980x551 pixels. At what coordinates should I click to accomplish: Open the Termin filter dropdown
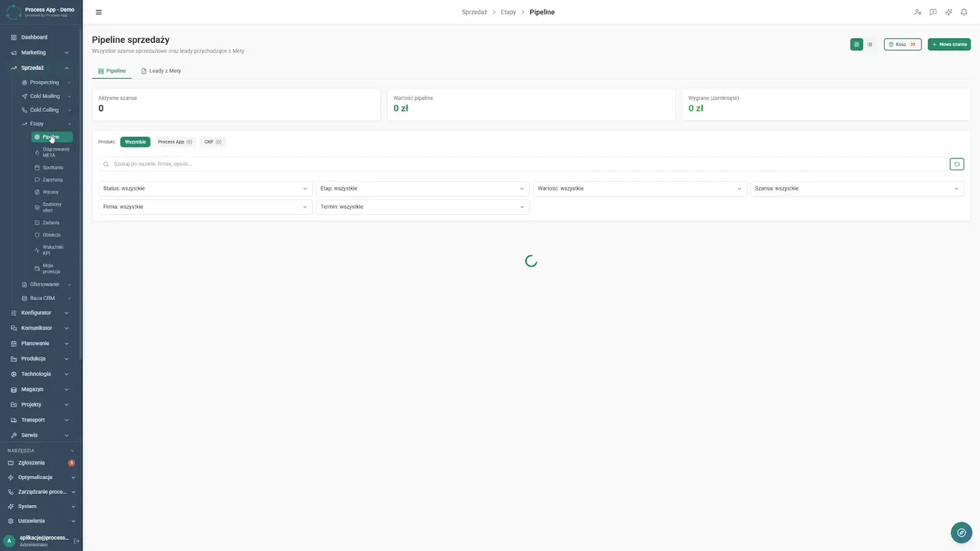coord(423,207)
